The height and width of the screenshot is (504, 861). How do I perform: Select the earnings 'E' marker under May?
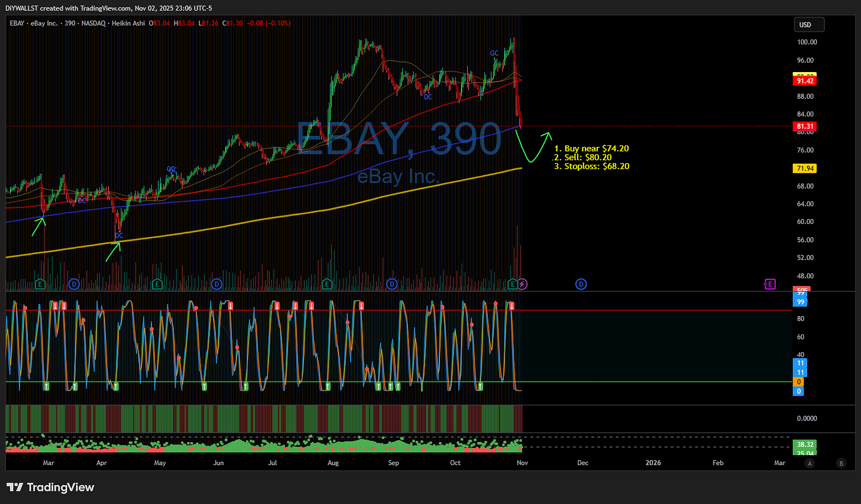[x=157, y=284]
